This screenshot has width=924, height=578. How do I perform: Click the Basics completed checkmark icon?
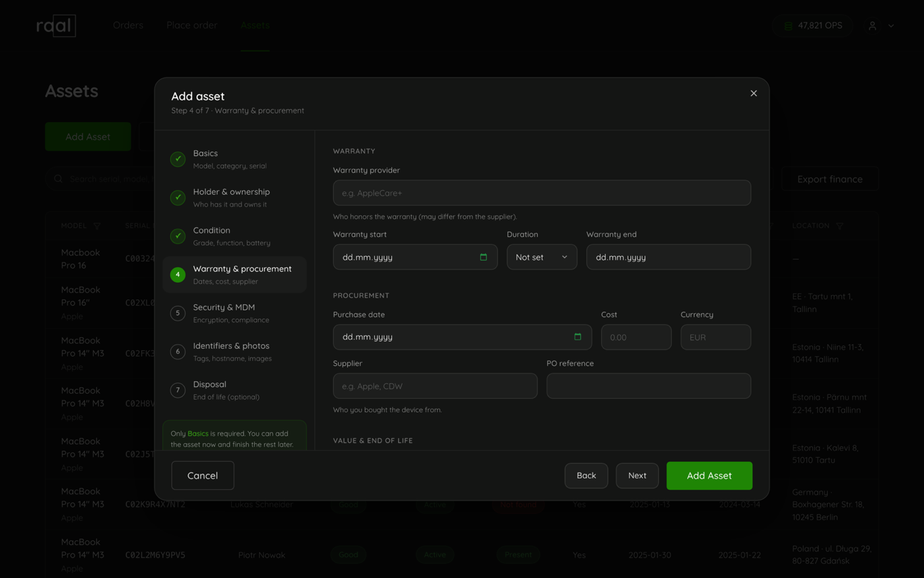coord(178,159)
